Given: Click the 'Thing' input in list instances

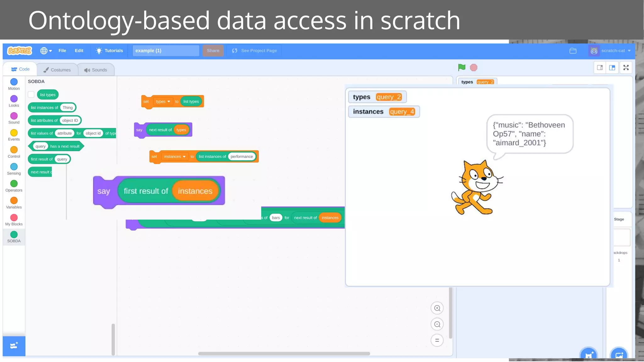Looking at the screenshot, I should click(68, 107).
